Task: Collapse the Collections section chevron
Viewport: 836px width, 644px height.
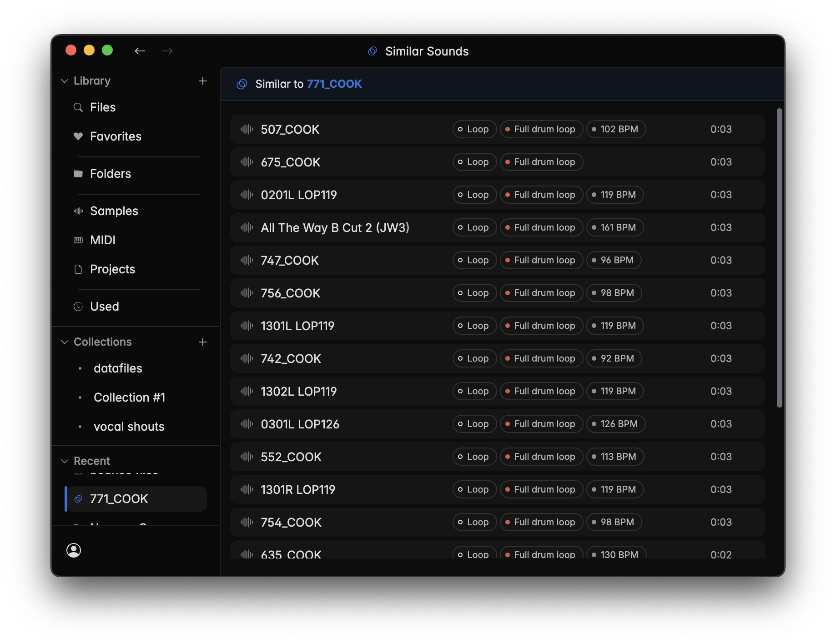Action: (65, 342)
